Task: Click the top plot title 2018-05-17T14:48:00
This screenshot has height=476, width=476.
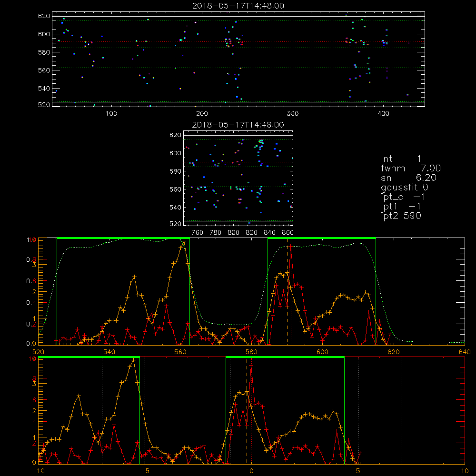Action: pos(238,6)
